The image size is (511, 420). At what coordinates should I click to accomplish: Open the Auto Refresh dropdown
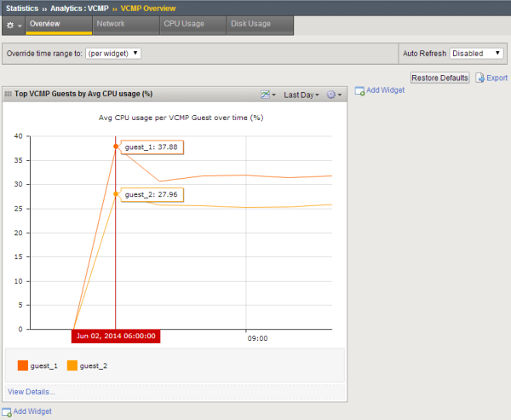pos(476,54)
